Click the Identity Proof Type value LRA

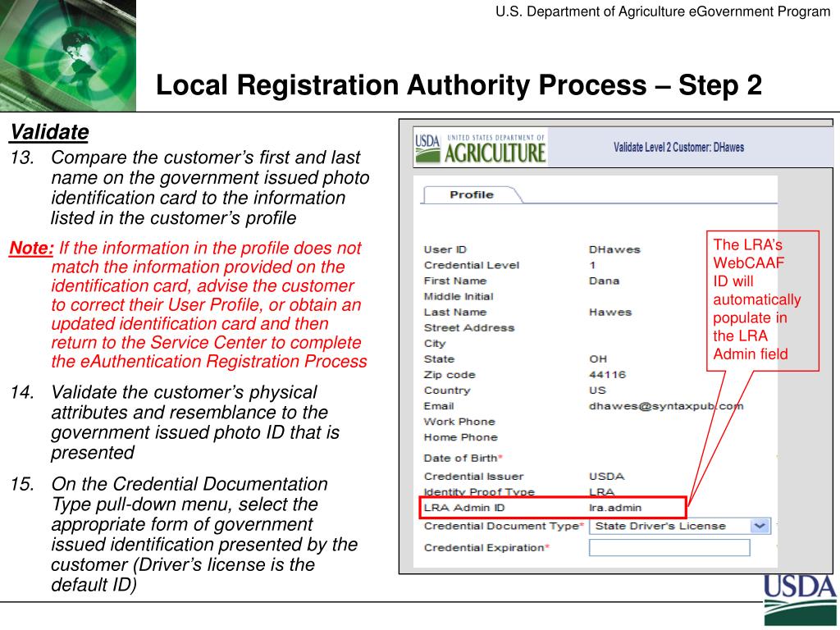point(601,492)
